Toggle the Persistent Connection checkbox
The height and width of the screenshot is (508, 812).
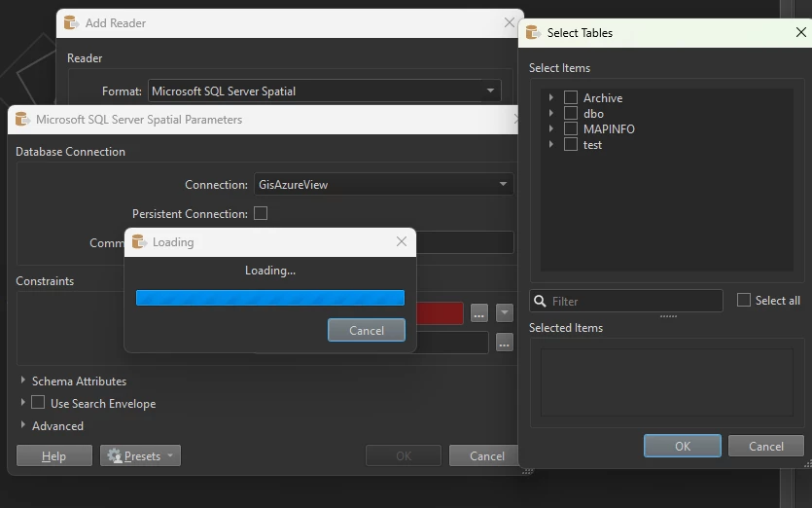point(261,213)
